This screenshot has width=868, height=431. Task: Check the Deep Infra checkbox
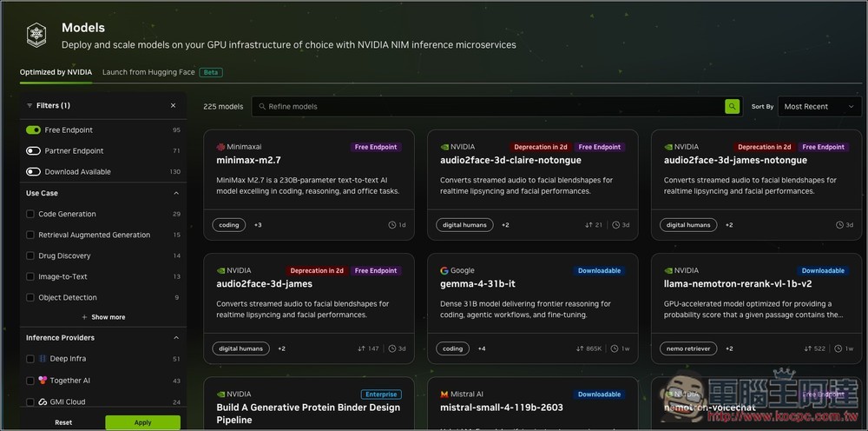click(30, 358)
